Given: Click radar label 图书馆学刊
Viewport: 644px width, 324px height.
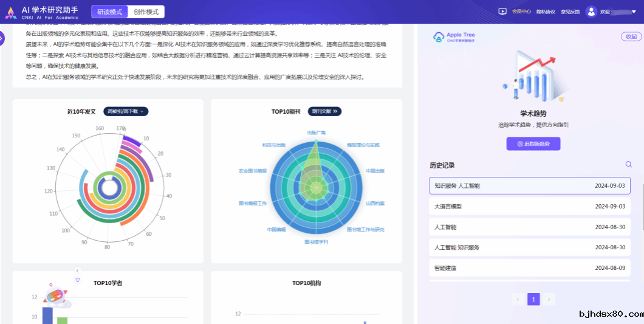Looking at the screenshot, I should [317, 242].
